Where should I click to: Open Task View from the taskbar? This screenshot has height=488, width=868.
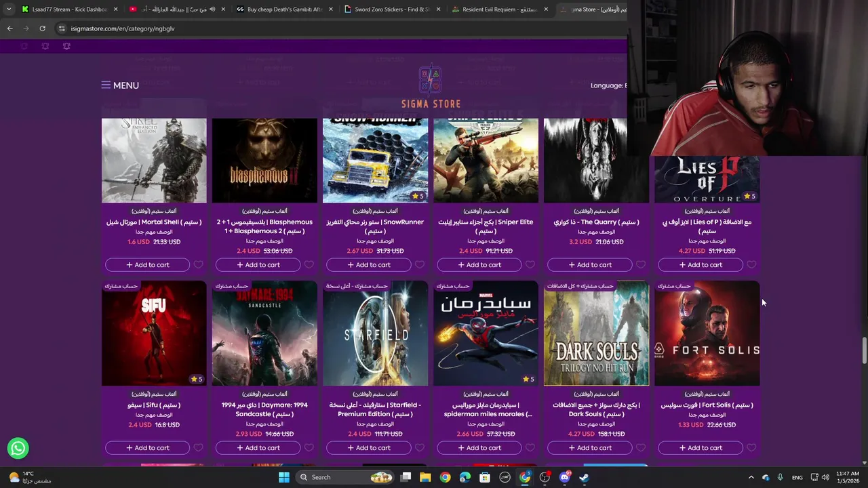tap(406, 477)
